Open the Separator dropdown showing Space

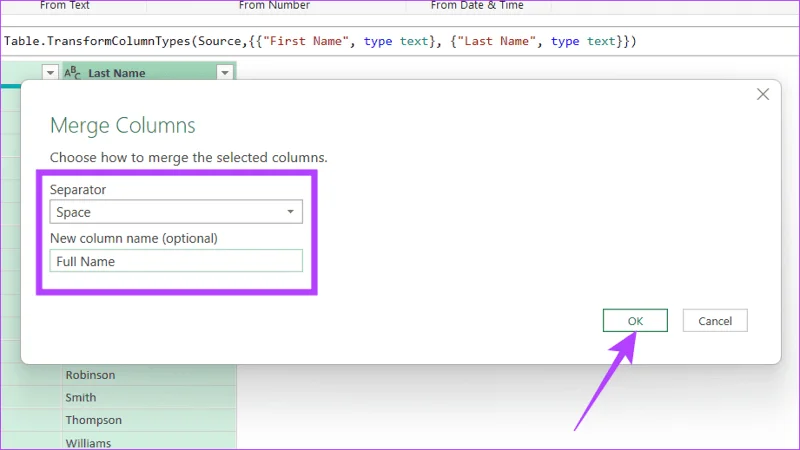tap(176, 212)
